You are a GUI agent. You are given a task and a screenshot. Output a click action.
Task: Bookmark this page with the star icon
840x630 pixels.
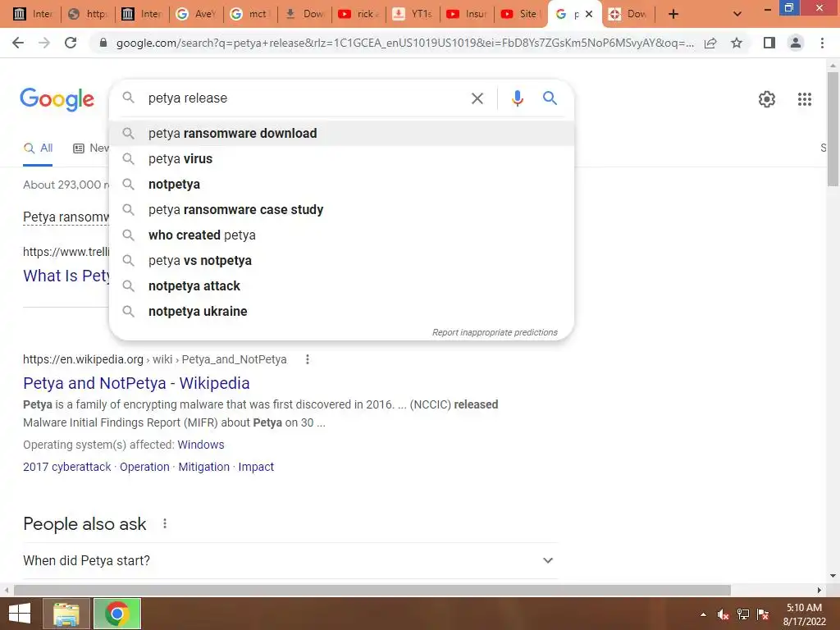coord(737,43)
